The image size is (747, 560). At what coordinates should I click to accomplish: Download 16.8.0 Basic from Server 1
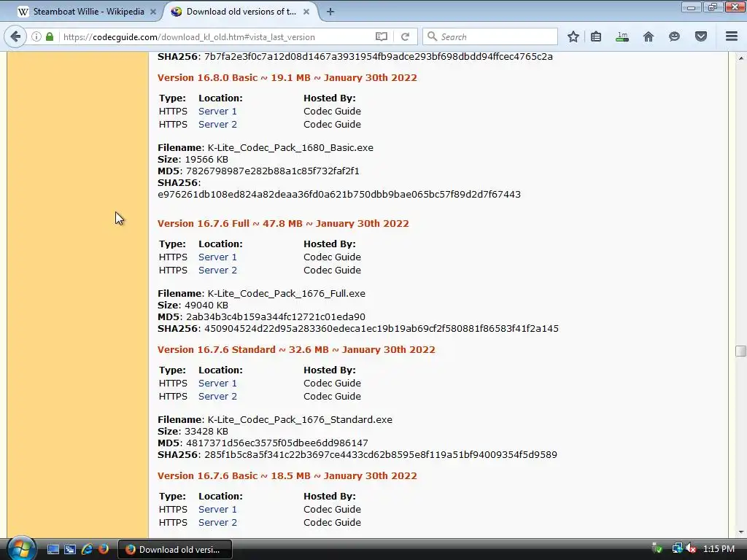217,111
